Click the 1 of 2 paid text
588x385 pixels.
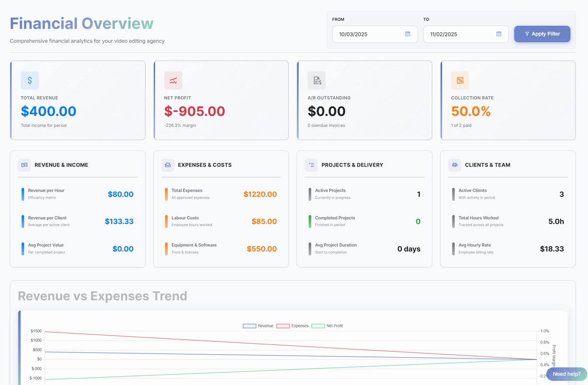pyautogui.click(x=461, y=126)
